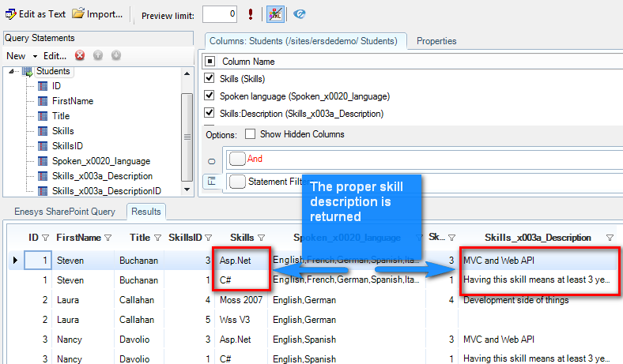Click the filter icon on FirstName column
The height and width of the screenshot is (364, 623).
(x=108, y=238)
